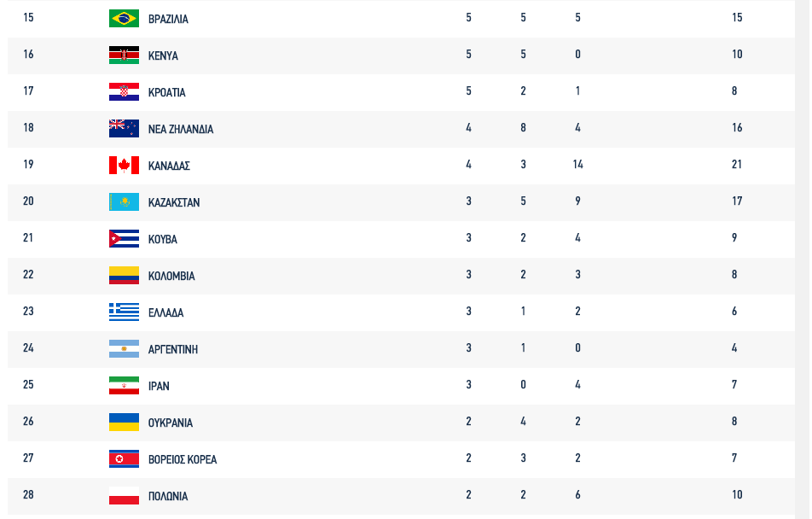Click the Kenya flag icon
Image resolution: width=812 pixels, height=519 pixels.
[x=124, y=55]
